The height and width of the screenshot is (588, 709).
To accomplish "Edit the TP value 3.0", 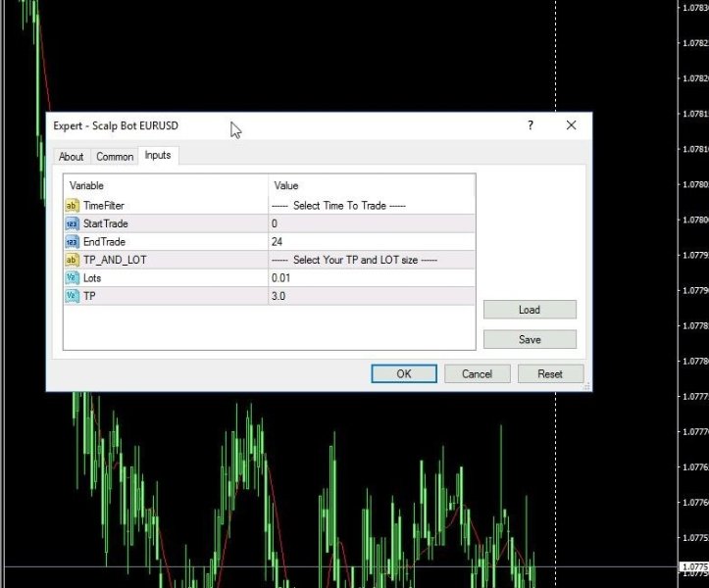I will (x=372, y=296).
